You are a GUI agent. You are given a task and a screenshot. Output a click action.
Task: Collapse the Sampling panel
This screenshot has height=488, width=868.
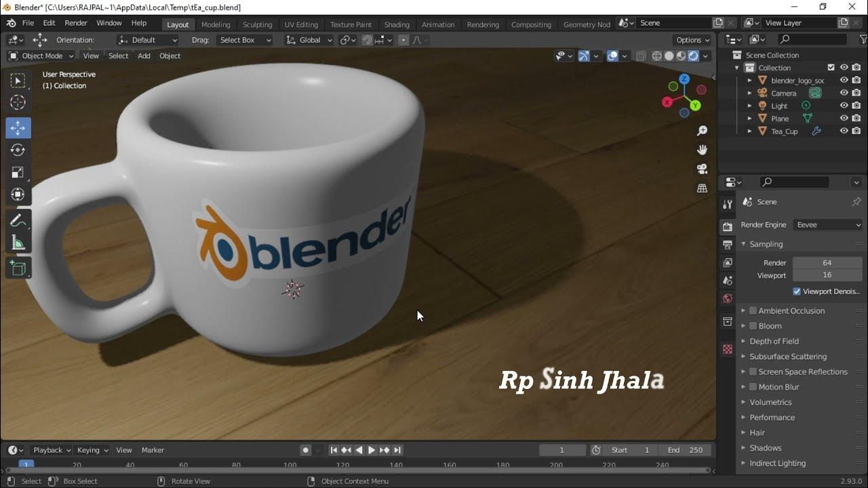(766, 244)
